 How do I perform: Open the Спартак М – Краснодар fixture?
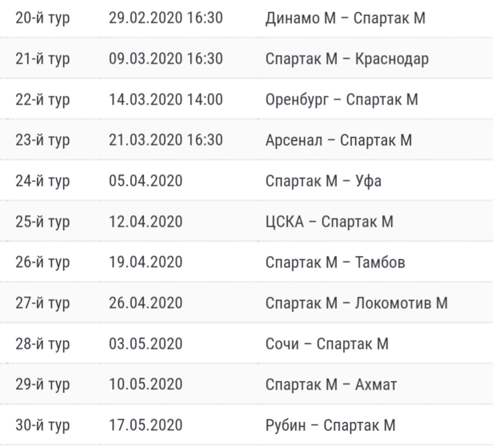[347, 59]
